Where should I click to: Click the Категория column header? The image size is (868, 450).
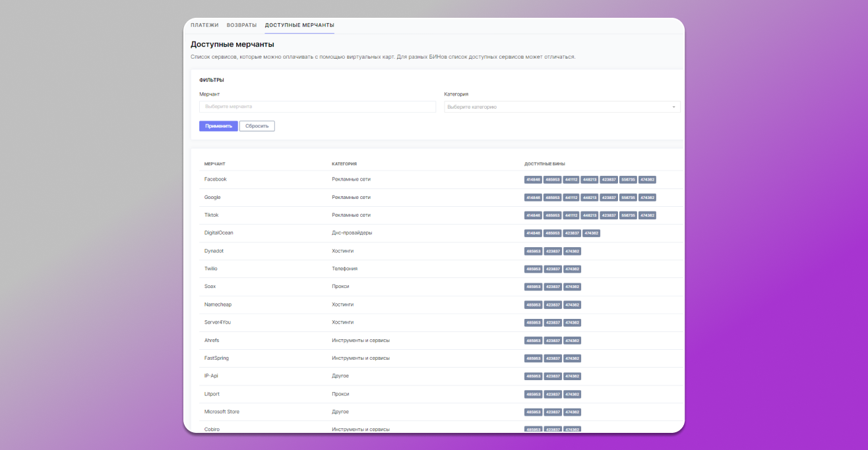[x=344, y=164]
